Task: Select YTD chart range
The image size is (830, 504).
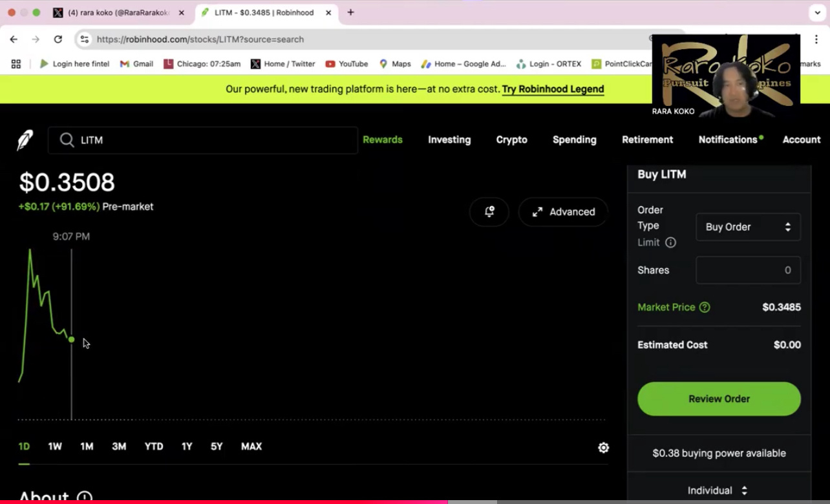Action: pos(154,446)
